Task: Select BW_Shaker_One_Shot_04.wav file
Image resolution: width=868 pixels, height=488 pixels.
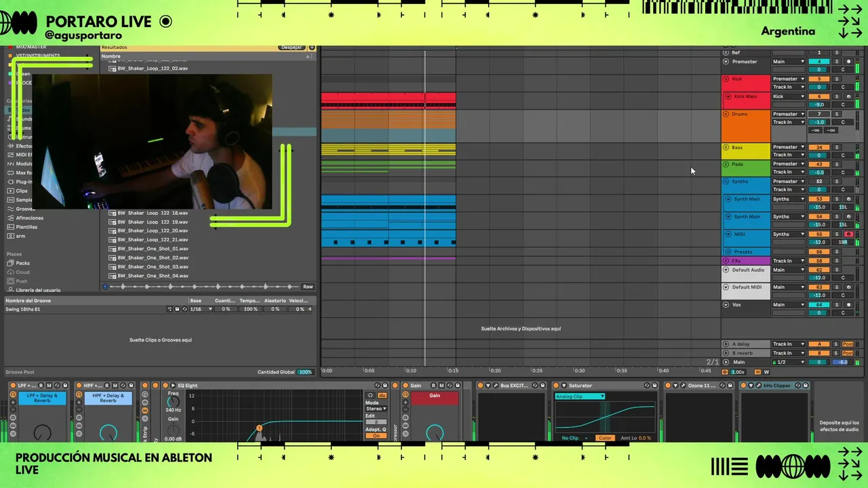Action: pos(153,276)
